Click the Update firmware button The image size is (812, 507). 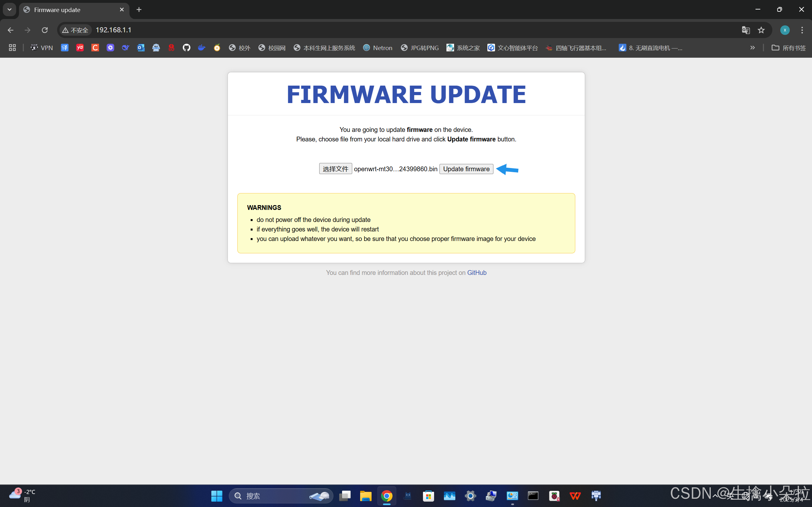tap(466, 169)
